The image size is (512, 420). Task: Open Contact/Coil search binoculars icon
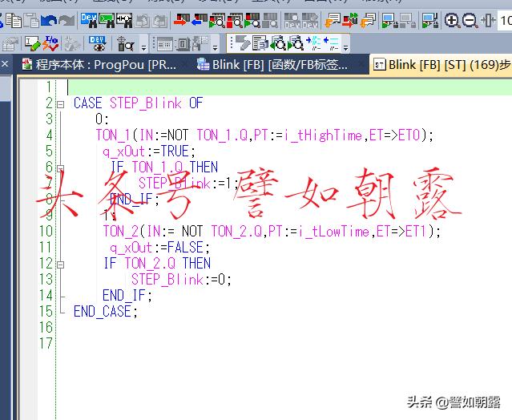click(124, 20)
